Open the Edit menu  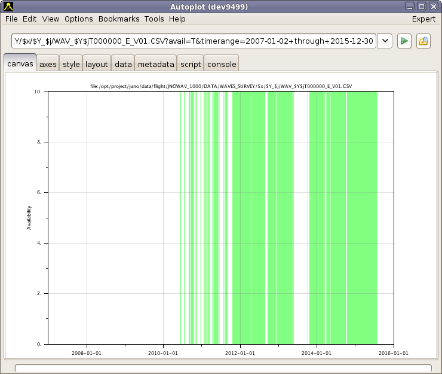[x=29, y=19]
